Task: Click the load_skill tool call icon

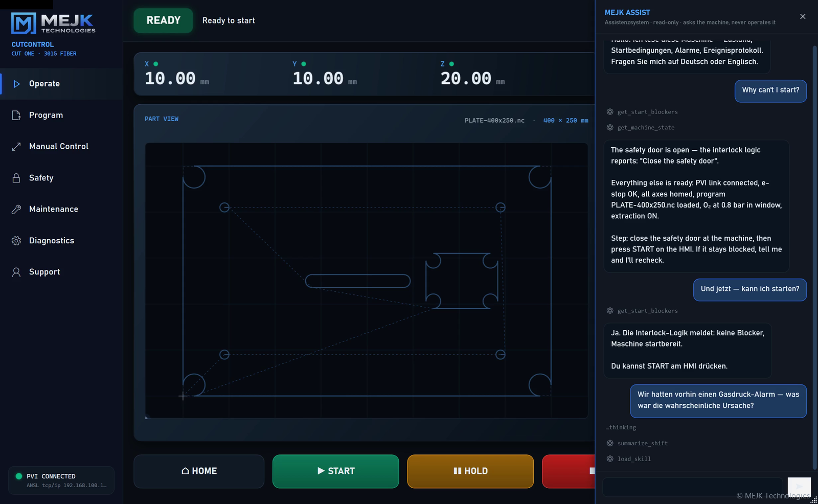Action: (610, 459)
